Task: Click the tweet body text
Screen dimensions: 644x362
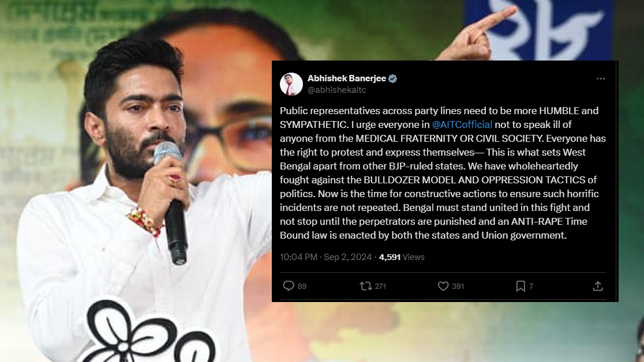Action: 443,173
